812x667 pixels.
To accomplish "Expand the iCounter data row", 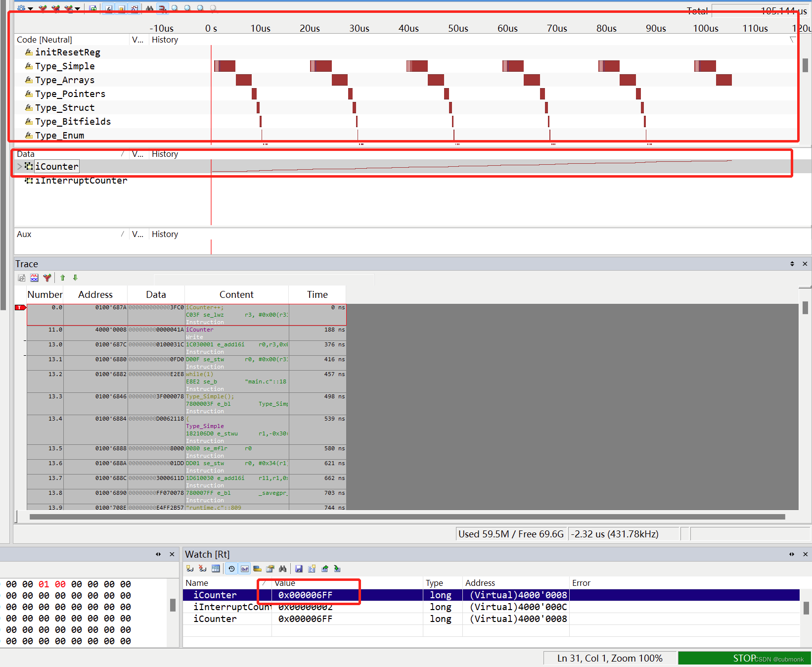I will (x=19, y=167).
